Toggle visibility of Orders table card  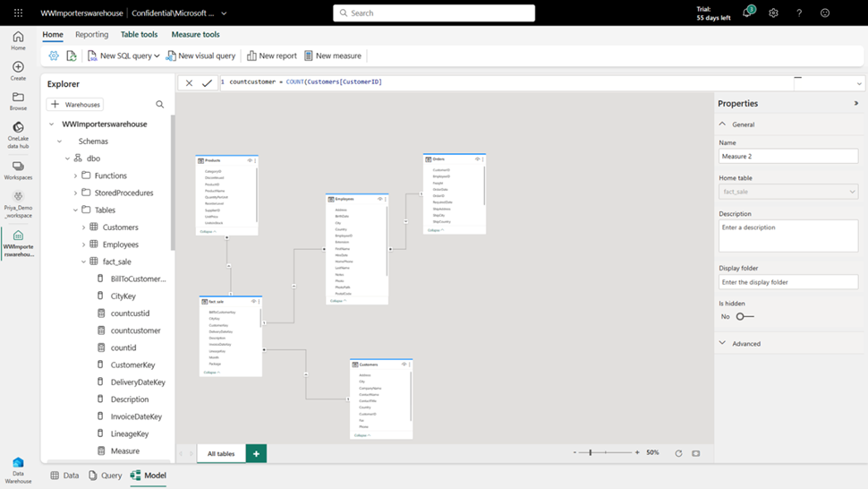(x=477, y=159)
